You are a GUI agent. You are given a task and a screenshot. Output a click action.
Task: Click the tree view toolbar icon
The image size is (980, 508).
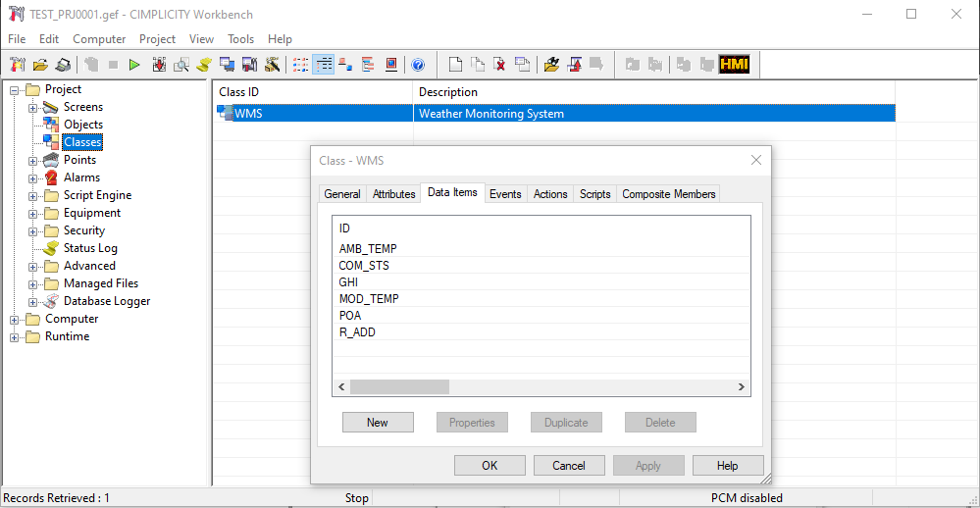pos(368,65)
